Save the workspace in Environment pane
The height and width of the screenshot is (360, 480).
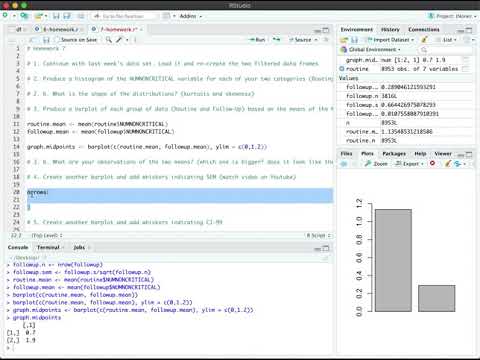coord(355,40)
